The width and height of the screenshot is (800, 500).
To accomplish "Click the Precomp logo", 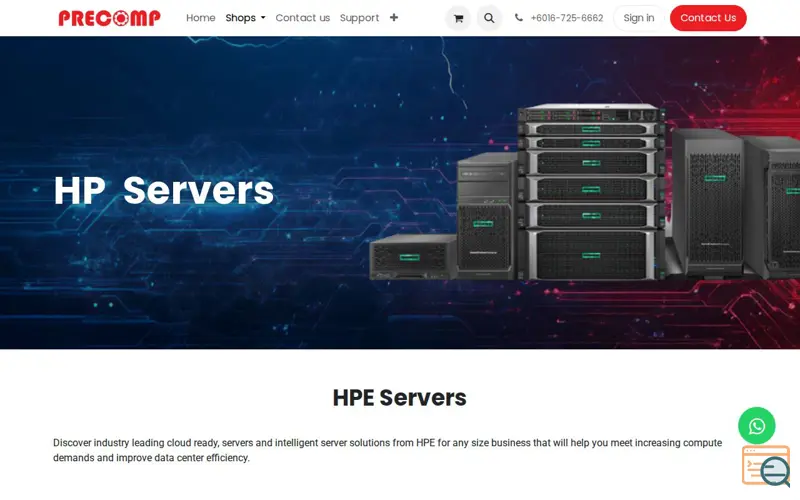I will coord(109,18).
